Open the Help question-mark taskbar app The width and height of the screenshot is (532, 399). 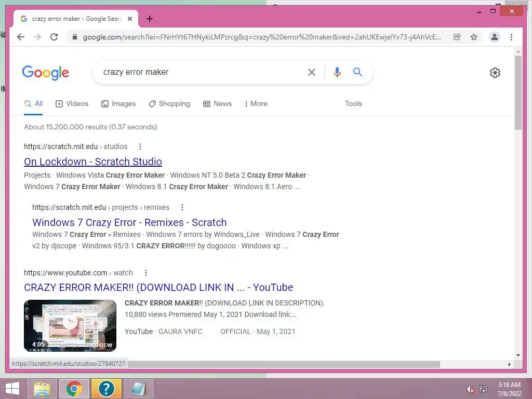coord(106,389)
